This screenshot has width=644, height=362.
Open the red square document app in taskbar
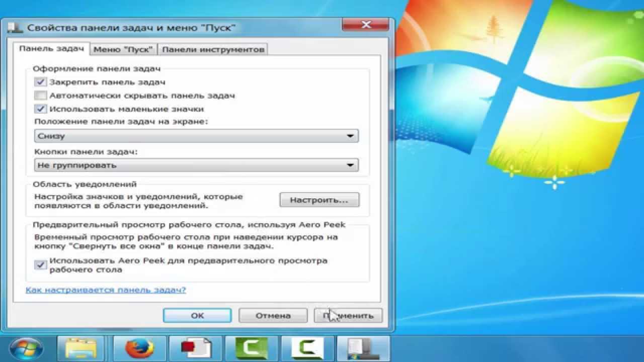click(x=196, y=349)
